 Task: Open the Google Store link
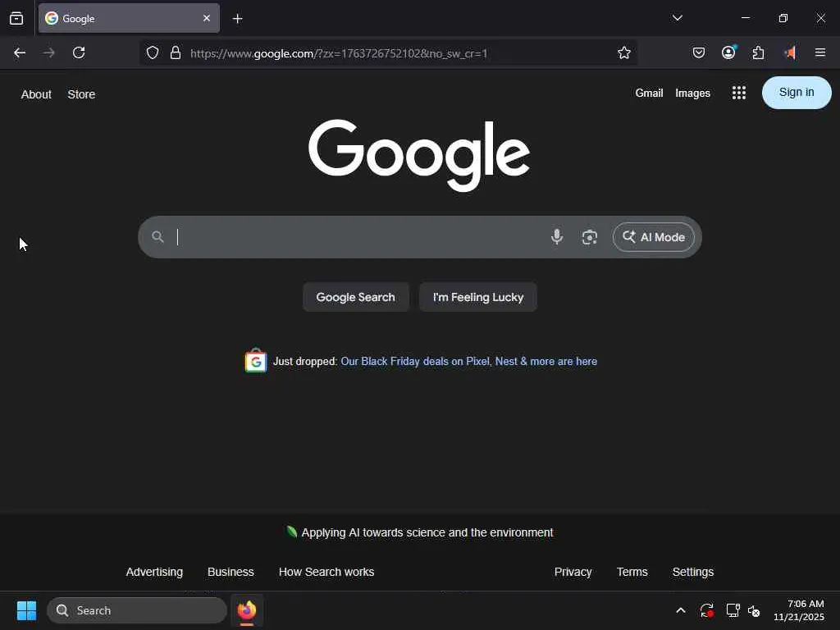click(81, 94)
